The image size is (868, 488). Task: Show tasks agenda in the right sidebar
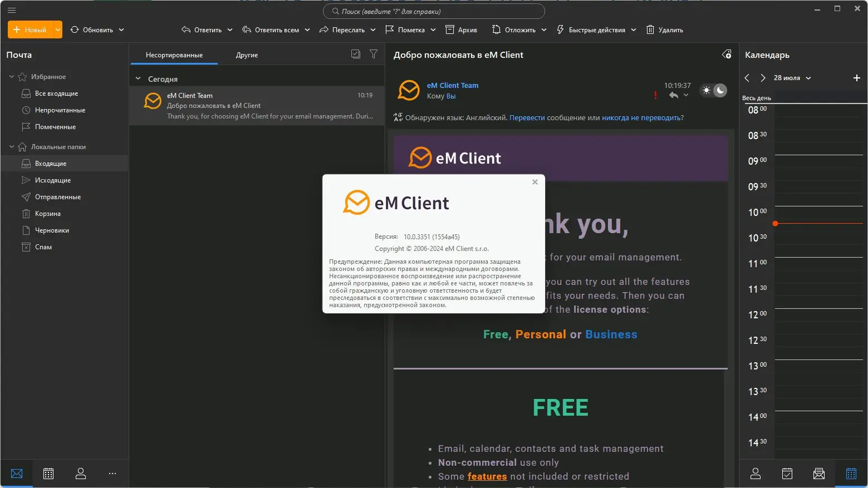(787, 474)
